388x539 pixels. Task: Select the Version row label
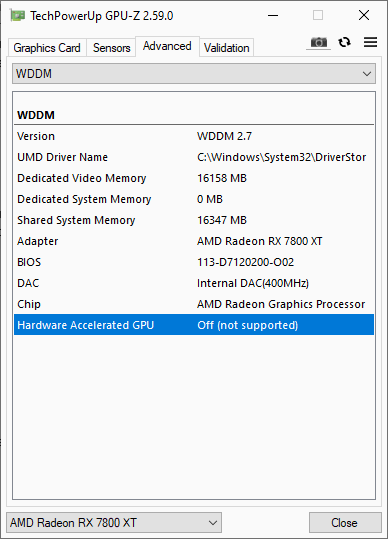tap(36, 136)
